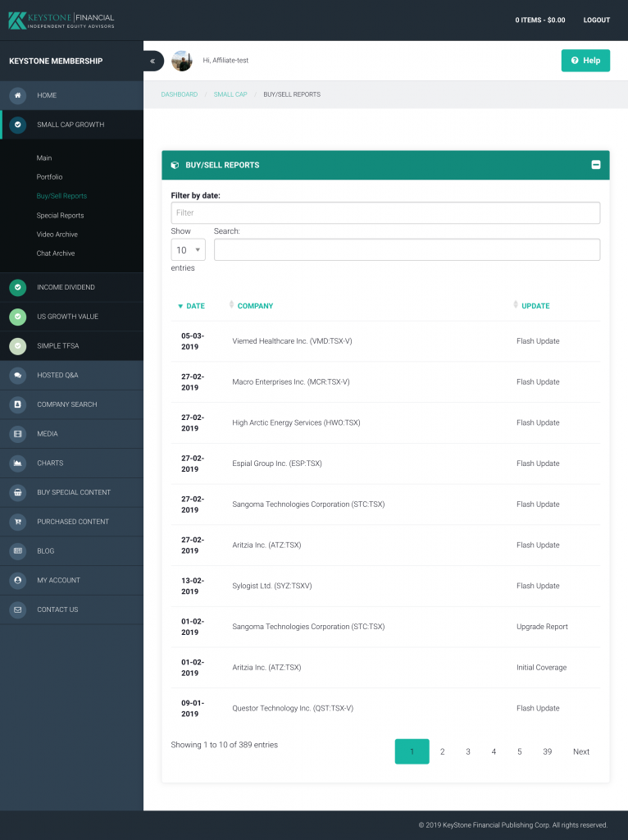The height and width of the screenshot is (840, 628).
Task: Open the COMPANY SEARCH menu item
Action: [x=72, y=404]
